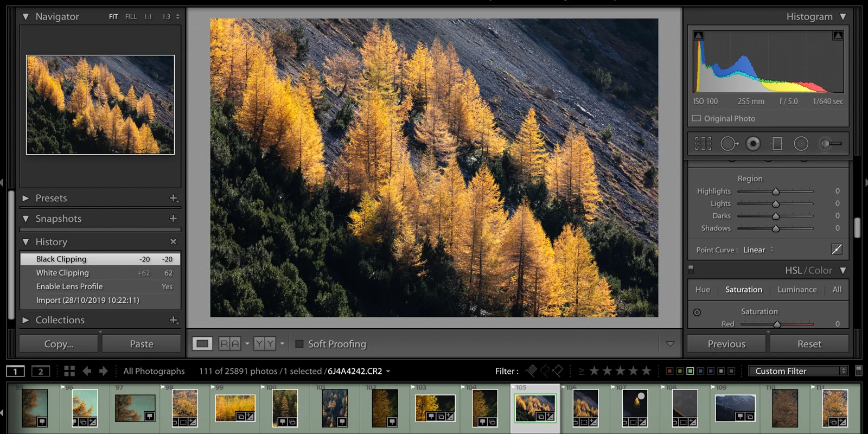Click the Previous button
Image resolution: width=868 pixels, height=434 pixels.
(726, 344)
